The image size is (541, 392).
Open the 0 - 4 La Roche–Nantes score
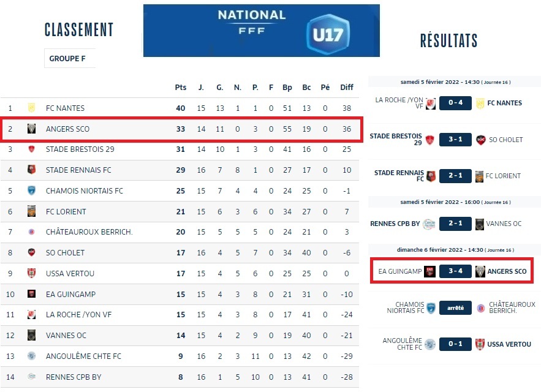[x=455, y=103]
